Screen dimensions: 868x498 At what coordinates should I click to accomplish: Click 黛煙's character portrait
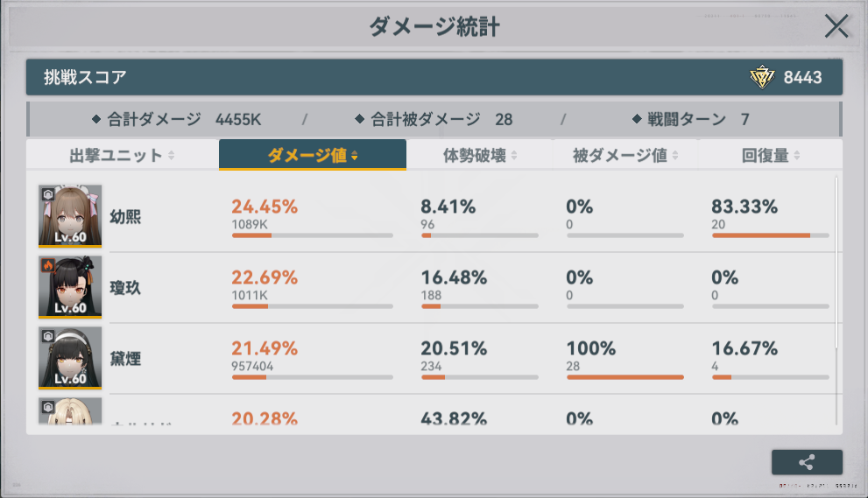pyautogui.click(x=70, y=357)
